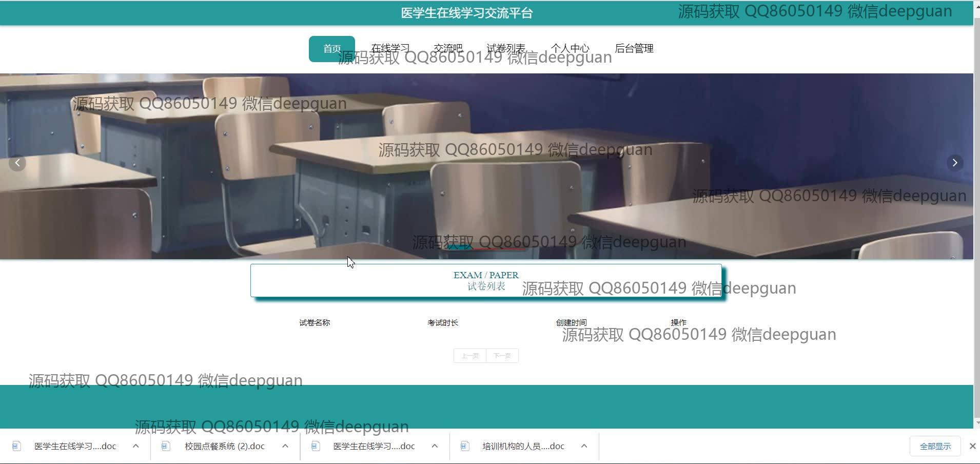
Task: Expand options chevron for 校园点餐系统 (2).doc
Action: 285,446
